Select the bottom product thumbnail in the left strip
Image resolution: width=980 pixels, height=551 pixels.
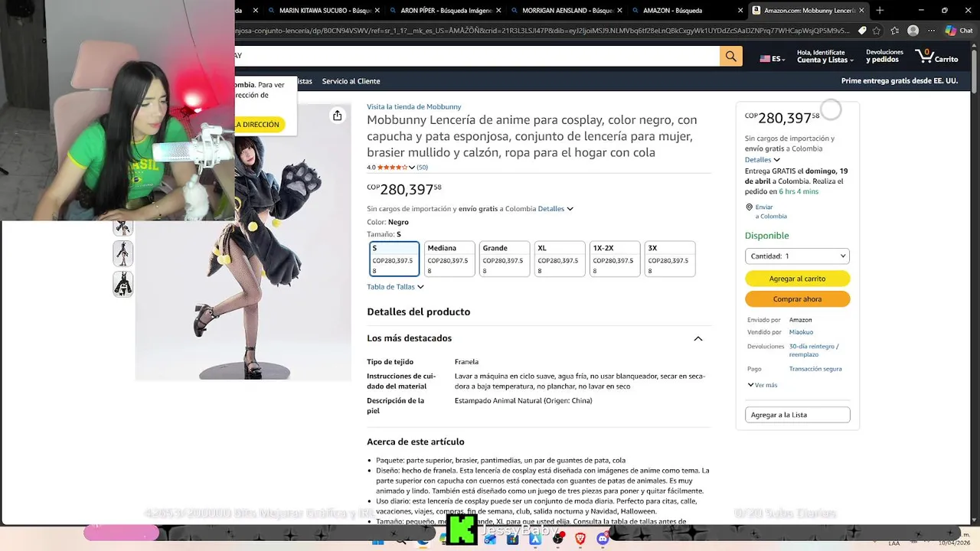(123, 284)
